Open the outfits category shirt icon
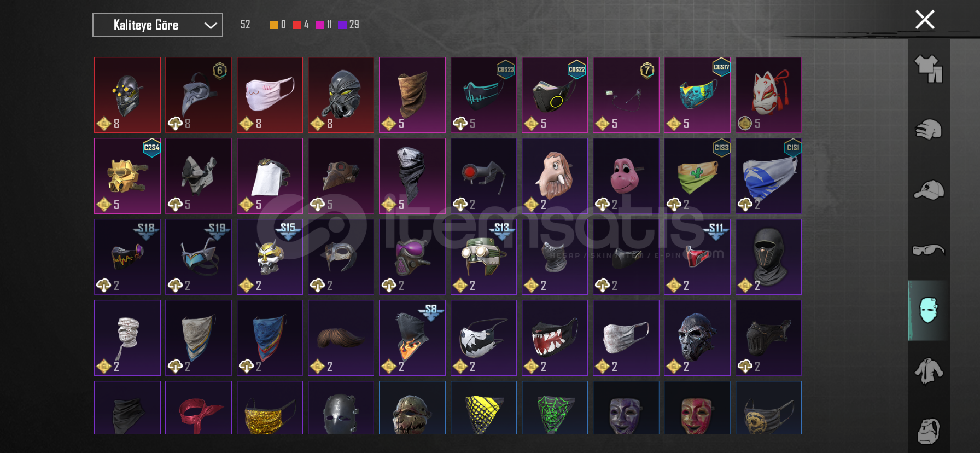This screenshot has width=980, height=453. (929, 69)
